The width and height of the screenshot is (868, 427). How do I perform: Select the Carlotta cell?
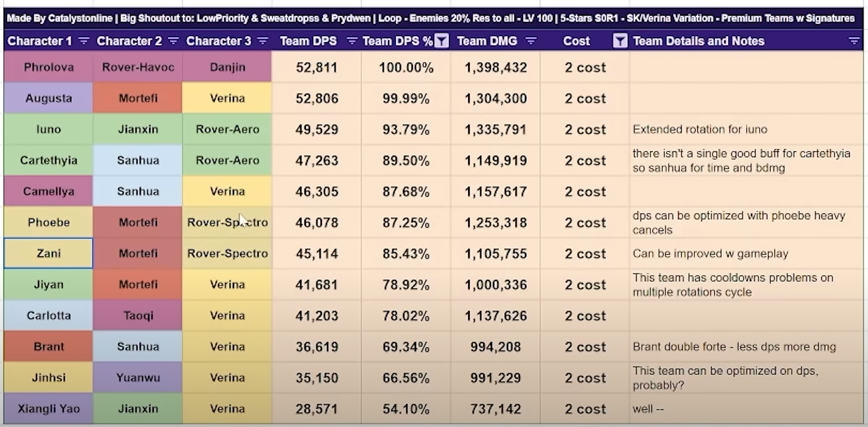pyautogui.click(x=48, y=315)
